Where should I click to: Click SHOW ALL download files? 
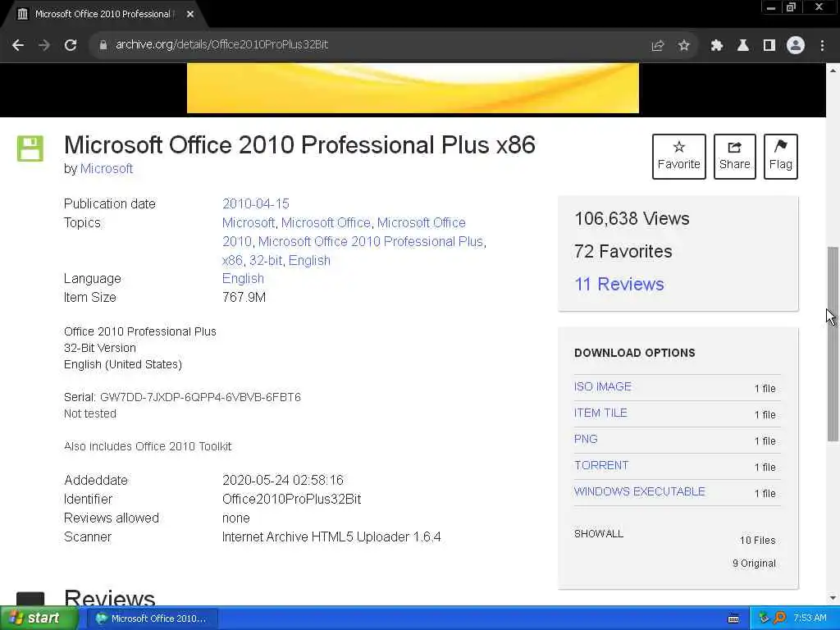click(598, 533)
